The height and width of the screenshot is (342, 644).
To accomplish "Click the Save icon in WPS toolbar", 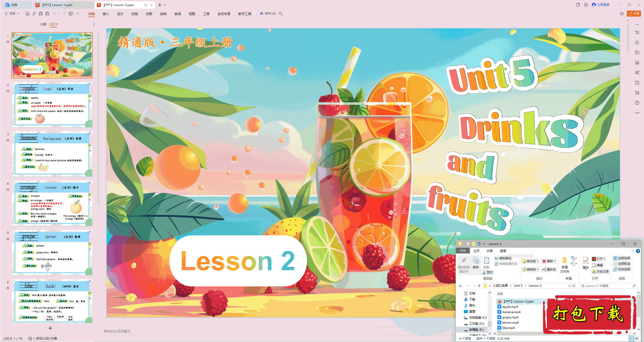I will 28,14.
